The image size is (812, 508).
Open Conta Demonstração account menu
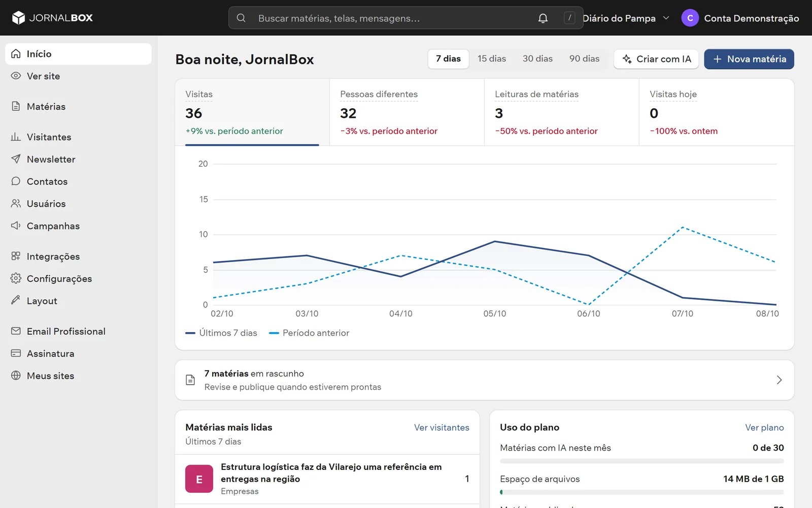(740, 18)
